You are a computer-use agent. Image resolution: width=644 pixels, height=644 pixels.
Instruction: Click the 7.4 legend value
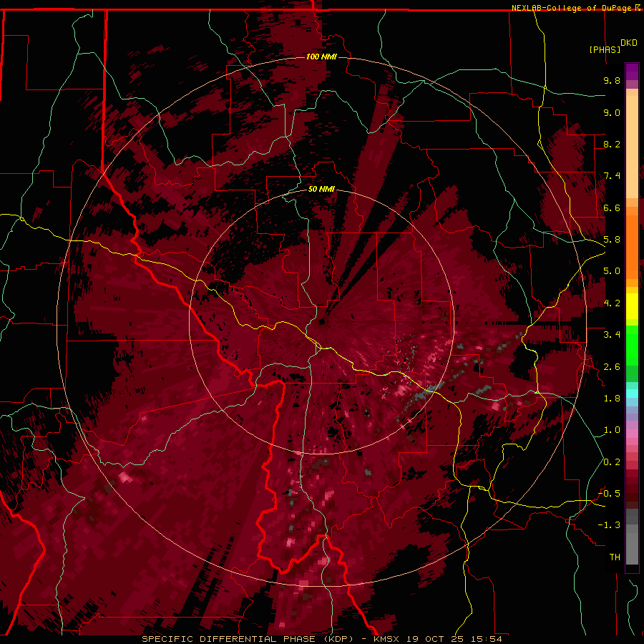(612, 176)
